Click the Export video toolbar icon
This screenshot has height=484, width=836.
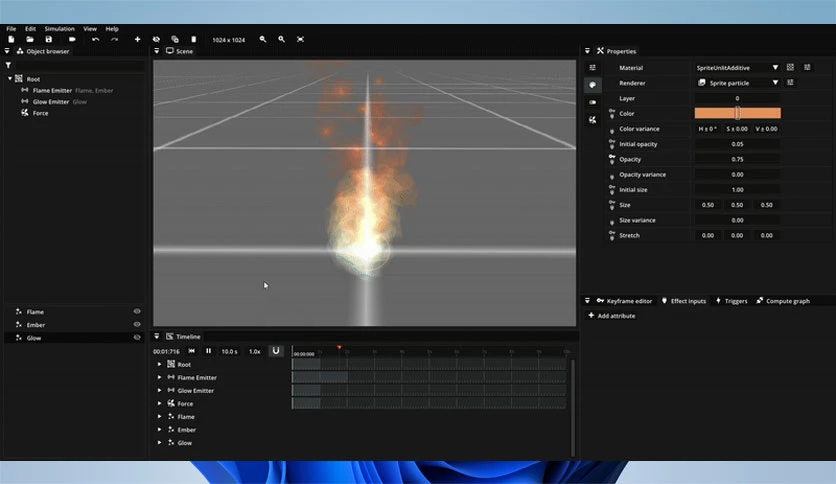pos(72,39)
